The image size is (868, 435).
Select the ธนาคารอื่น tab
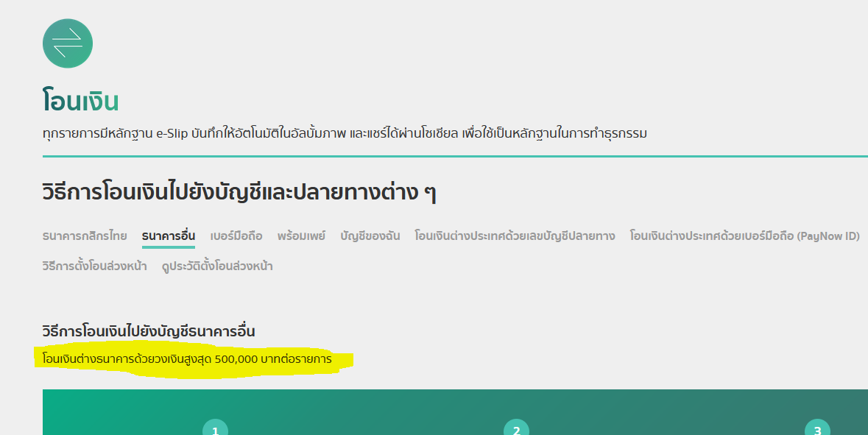(169, 236)
